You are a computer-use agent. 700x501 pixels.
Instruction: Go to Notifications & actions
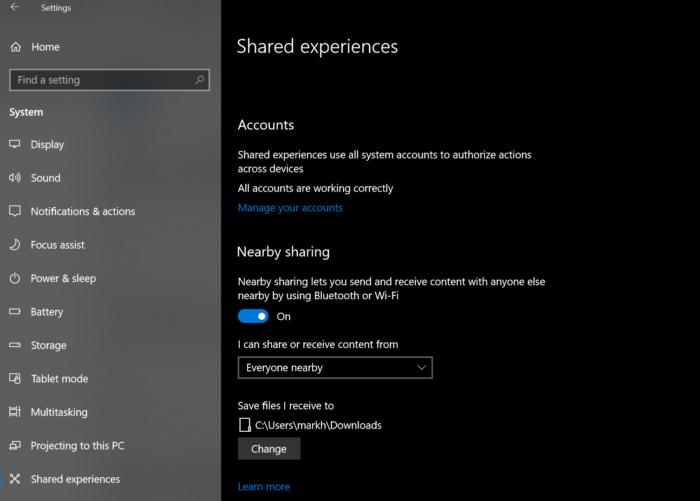pos(83,211)
